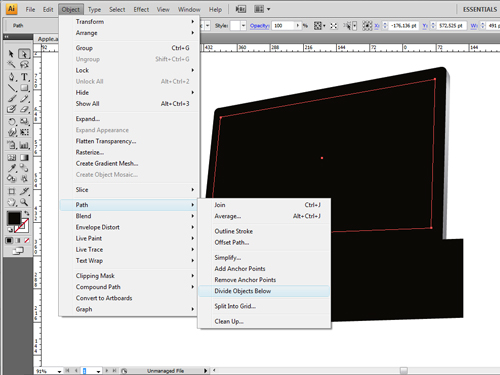Expand the Unmanaged File status arrow
500x375 pixels.
tap(205, 371)
